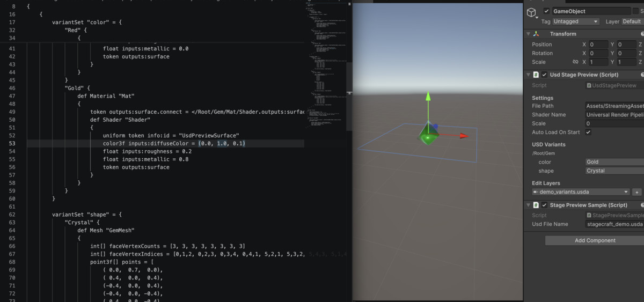Click the line token outputs:surface.connect
Viewport: 644px width, 302px height.
(197, 112)
